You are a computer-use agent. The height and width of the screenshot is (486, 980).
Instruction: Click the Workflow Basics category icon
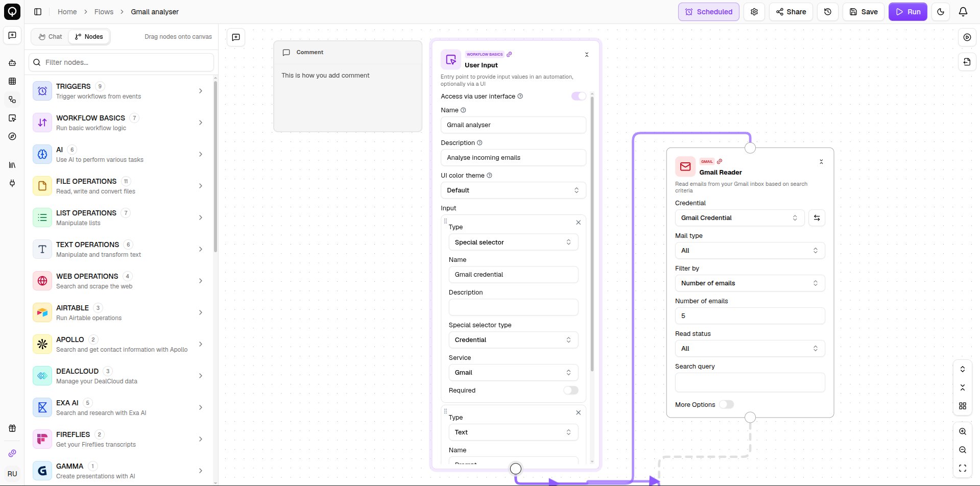(42, 123)
